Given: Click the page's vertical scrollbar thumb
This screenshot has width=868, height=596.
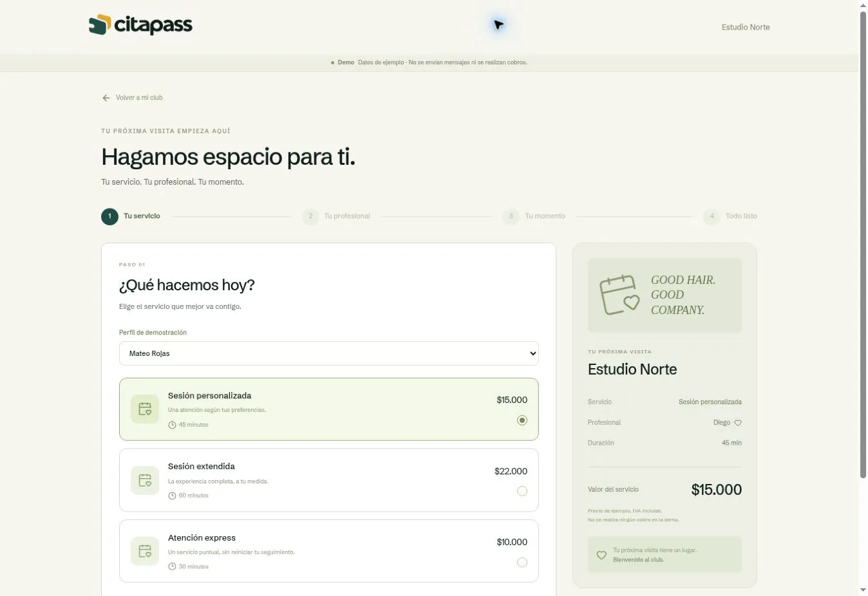Looking at the screenshot, I should [x=863, y=245].
